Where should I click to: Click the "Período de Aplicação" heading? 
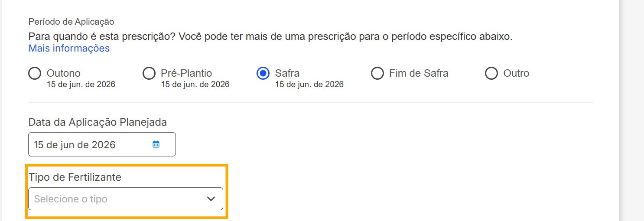72,21
